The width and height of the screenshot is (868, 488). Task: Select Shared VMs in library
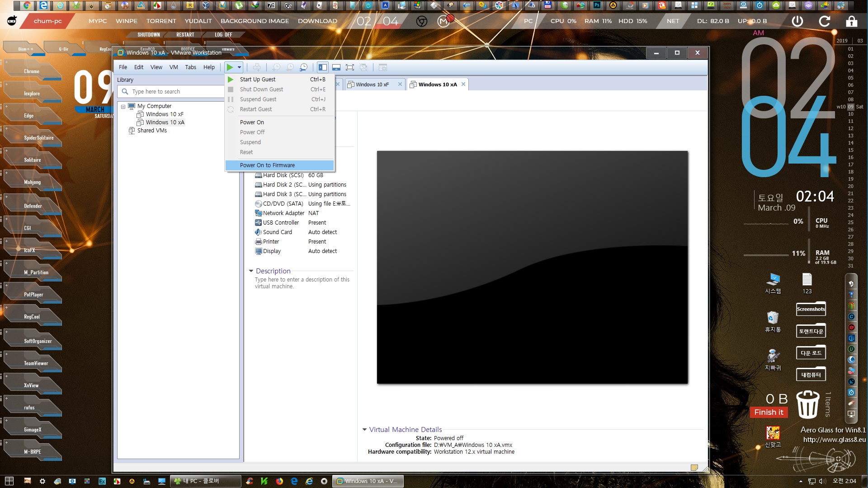pos(152,131)
